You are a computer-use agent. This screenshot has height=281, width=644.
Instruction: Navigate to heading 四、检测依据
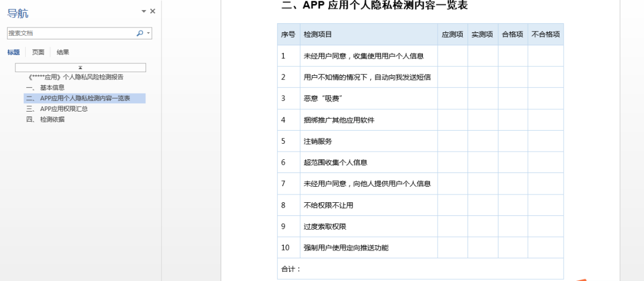coord(45,119)
